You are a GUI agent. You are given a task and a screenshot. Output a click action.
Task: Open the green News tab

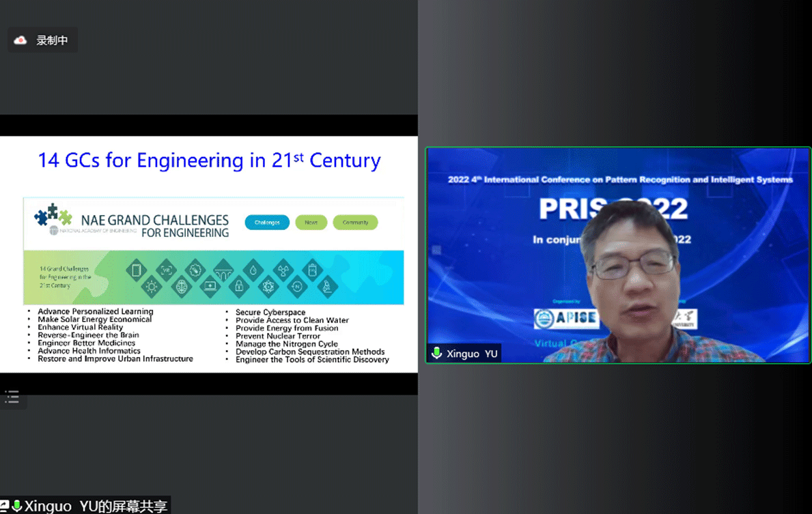pyautogui.click(x=311, y=223)
